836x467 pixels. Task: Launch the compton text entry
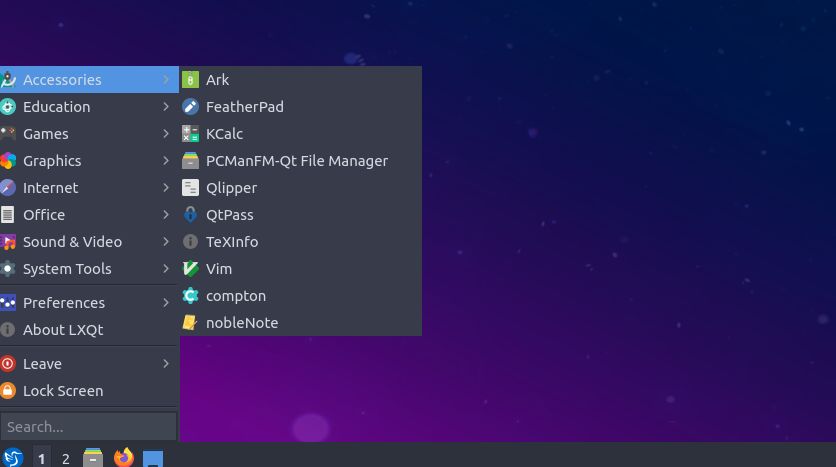[236, 296]
